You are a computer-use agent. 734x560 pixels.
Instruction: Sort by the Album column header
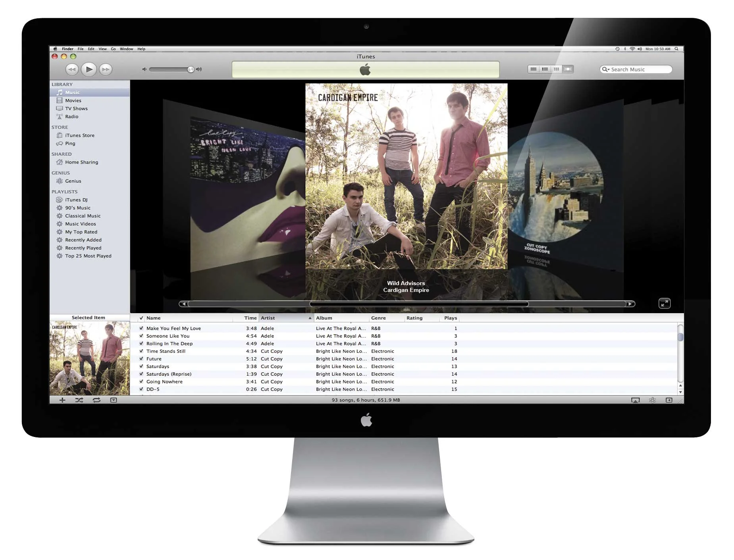tap(341, 318)
